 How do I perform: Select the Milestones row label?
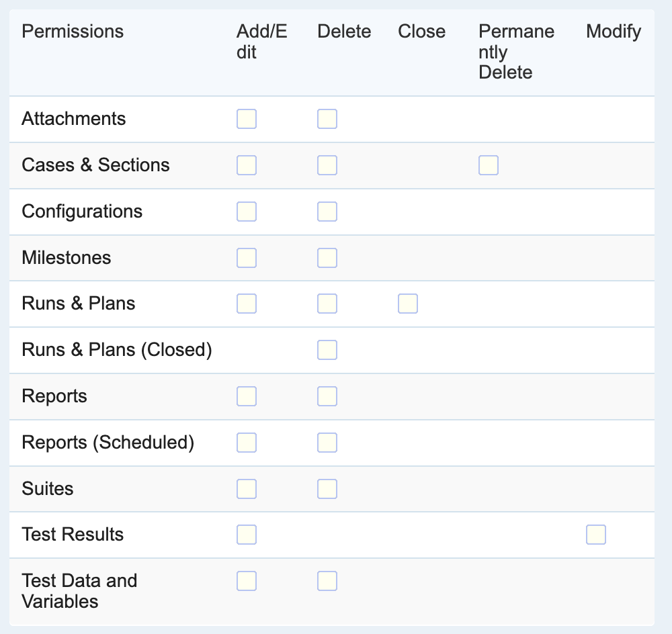point(67,258)
